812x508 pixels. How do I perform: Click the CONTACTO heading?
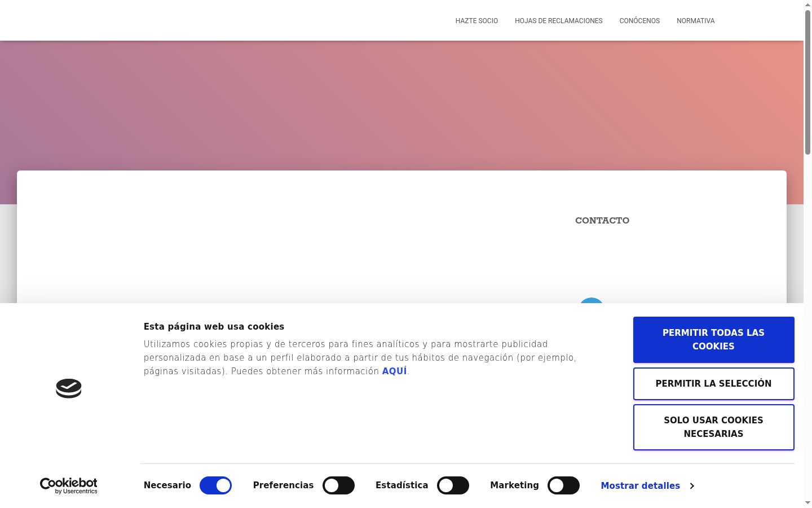[x=602, y=221]
